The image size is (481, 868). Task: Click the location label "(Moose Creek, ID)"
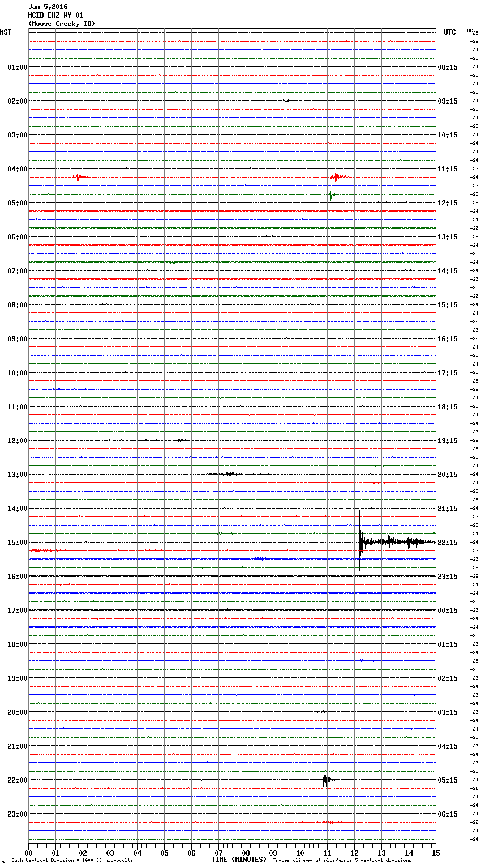62,24
